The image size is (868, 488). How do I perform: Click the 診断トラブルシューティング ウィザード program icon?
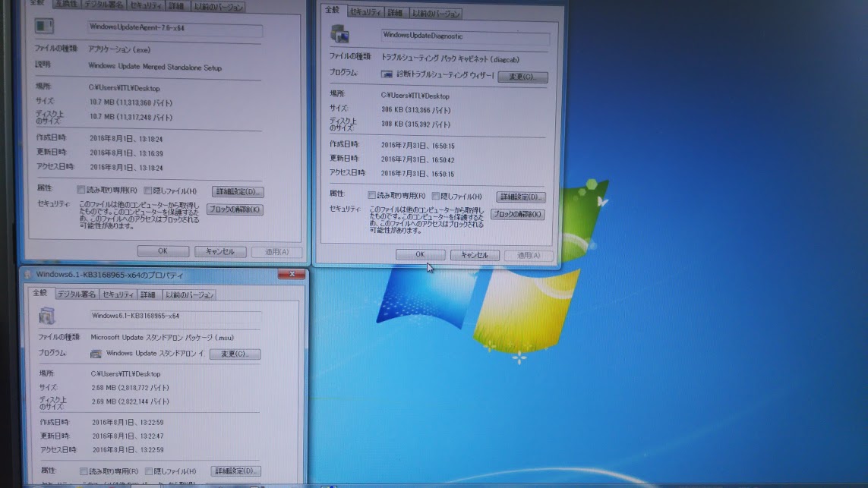pos(387,74)
